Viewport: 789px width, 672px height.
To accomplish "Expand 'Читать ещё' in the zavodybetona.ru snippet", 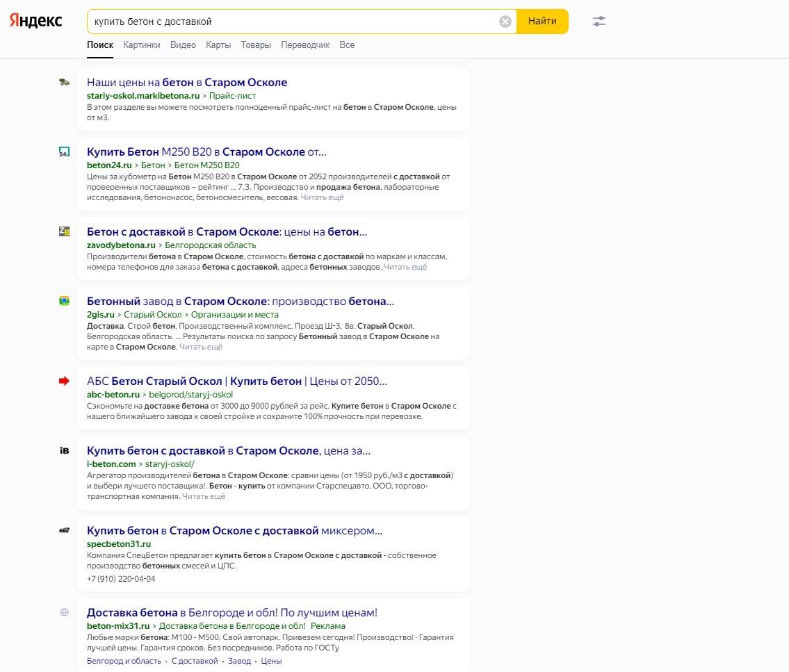I will (405, 267).
